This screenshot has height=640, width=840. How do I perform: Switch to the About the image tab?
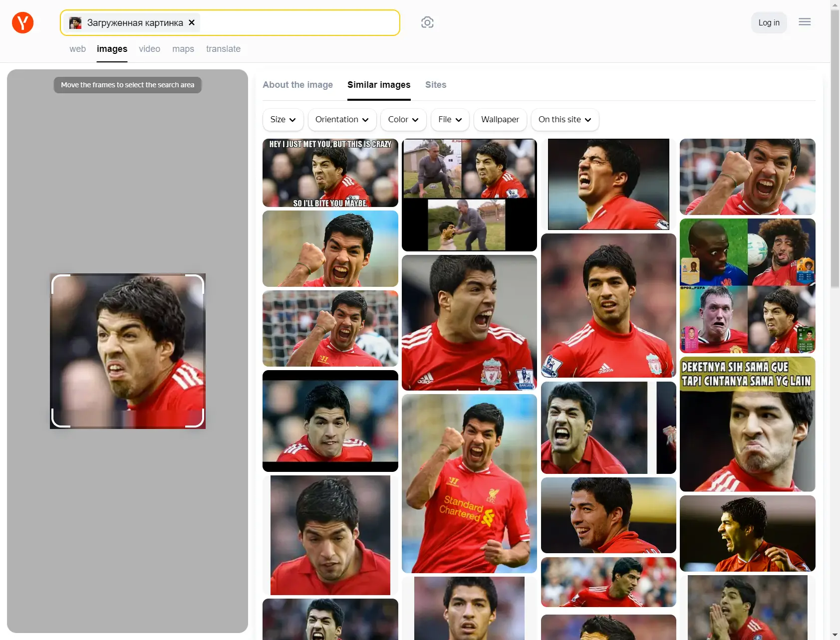click(x=297, y=85)
